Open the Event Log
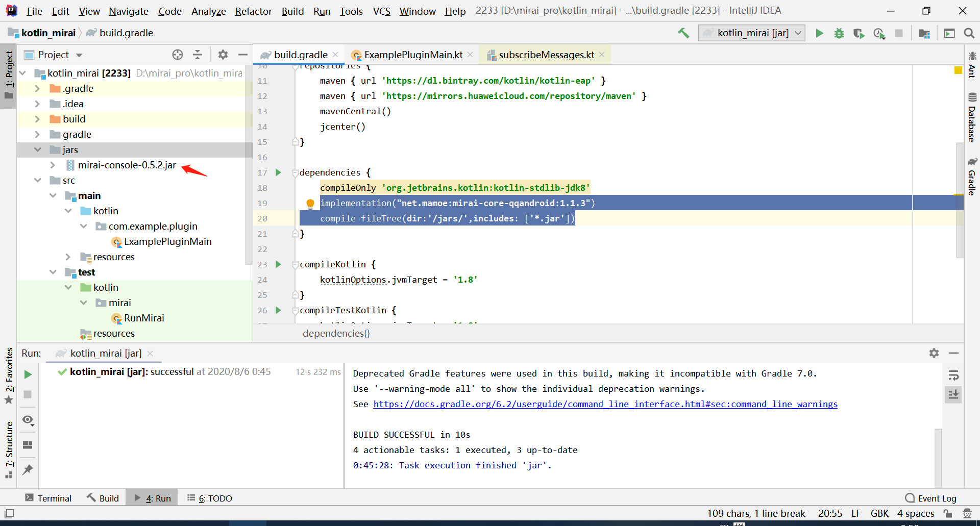The height and width of the screenshot is (526, 980). coord(930,498)
